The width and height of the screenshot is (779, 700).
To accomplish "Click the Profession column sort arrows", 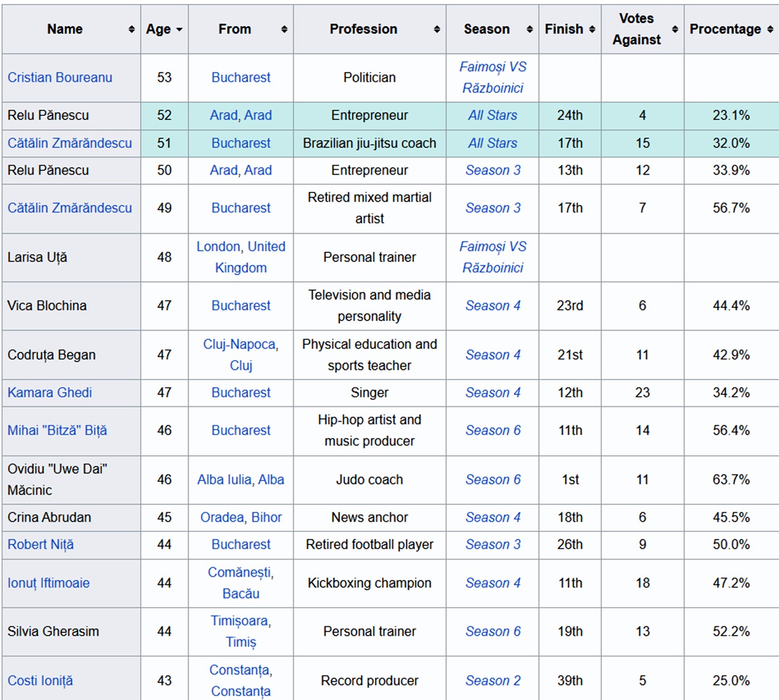I will pyautogui.click(x=437, y=29).
